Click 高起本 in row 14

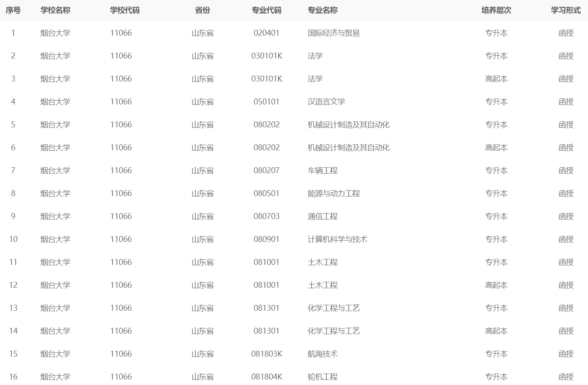[496, 331]
